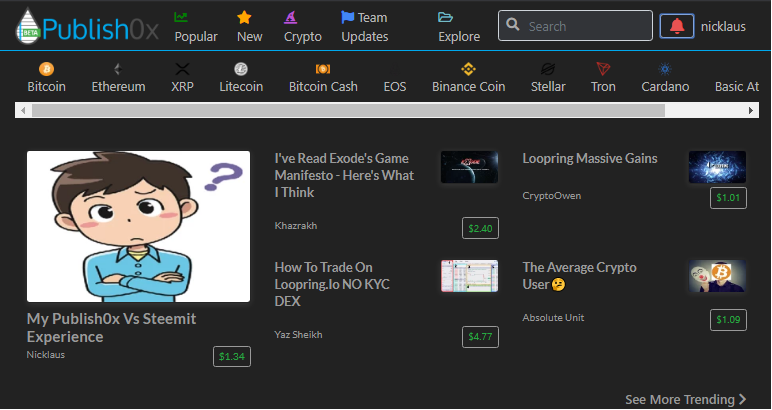Screen dimensions: 772x410
Task: Click the horizontal tag scrollbar thumb
Action: coord(348,110)
